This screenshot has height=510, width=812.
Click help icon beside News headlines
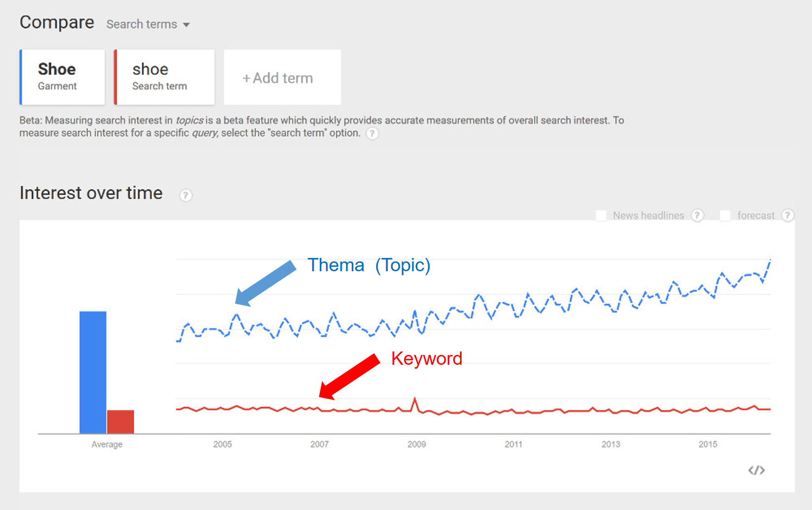click(x=698, y=215)
